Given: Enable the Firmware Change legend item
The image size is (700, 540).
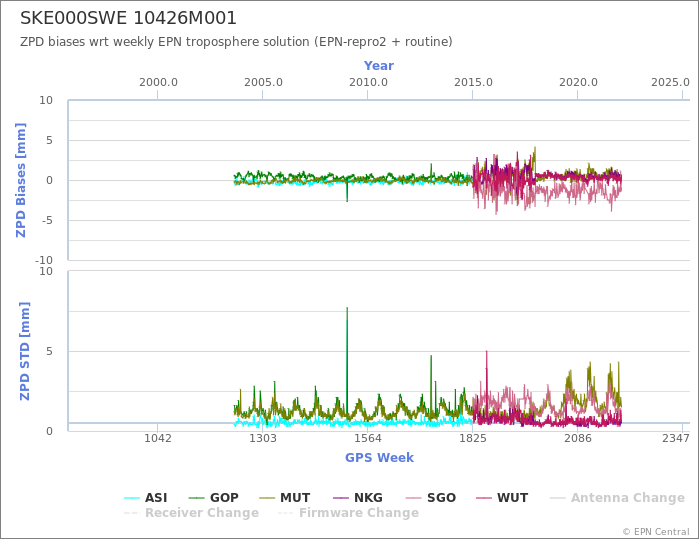Looking at the screenshot, I should coord(348,513).
